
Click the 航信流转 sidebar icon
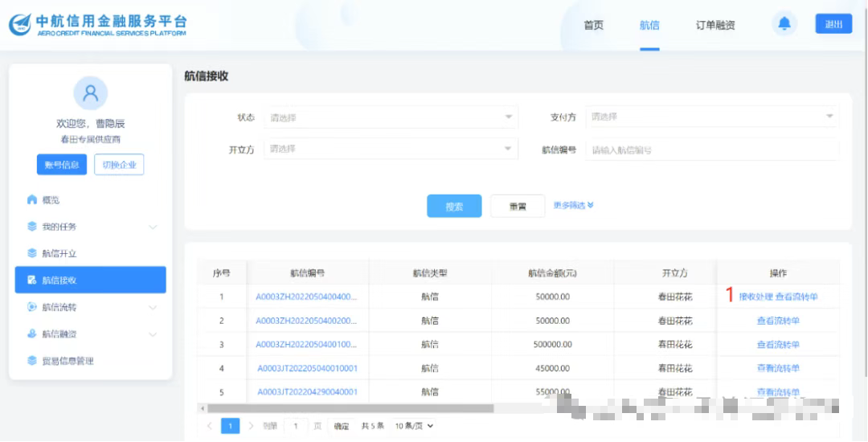(x=32, y=307)
